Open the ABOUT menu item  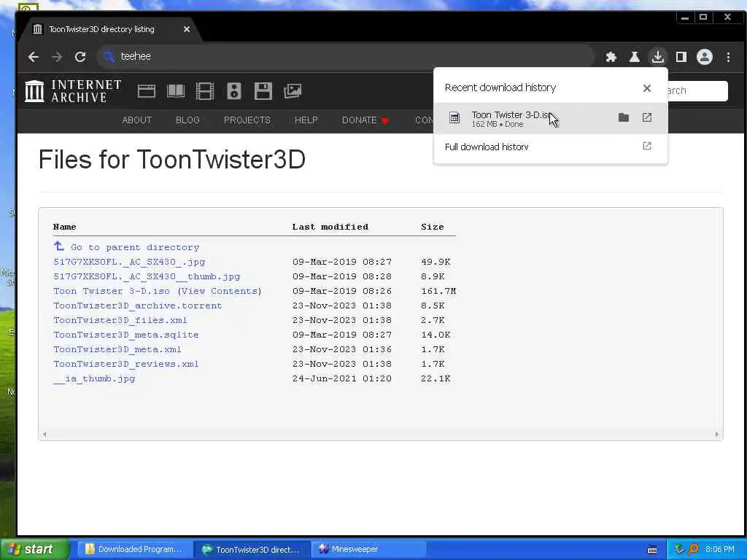tap(136, 120)
